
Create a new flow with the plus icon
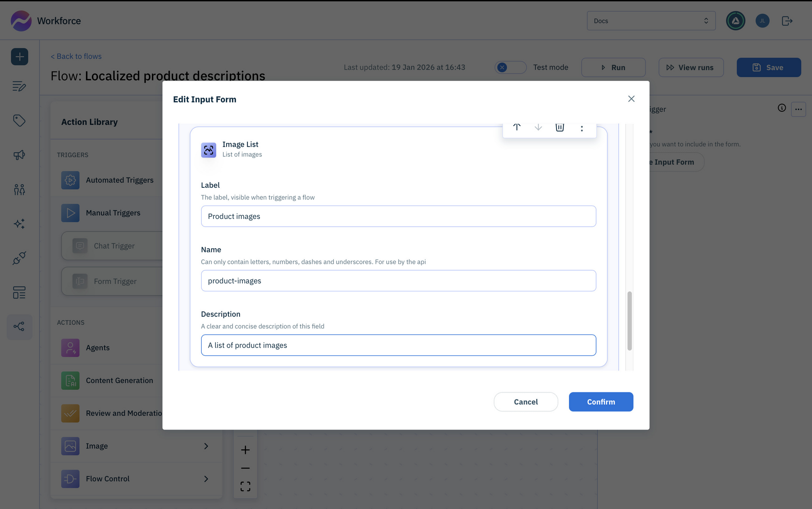19,56
